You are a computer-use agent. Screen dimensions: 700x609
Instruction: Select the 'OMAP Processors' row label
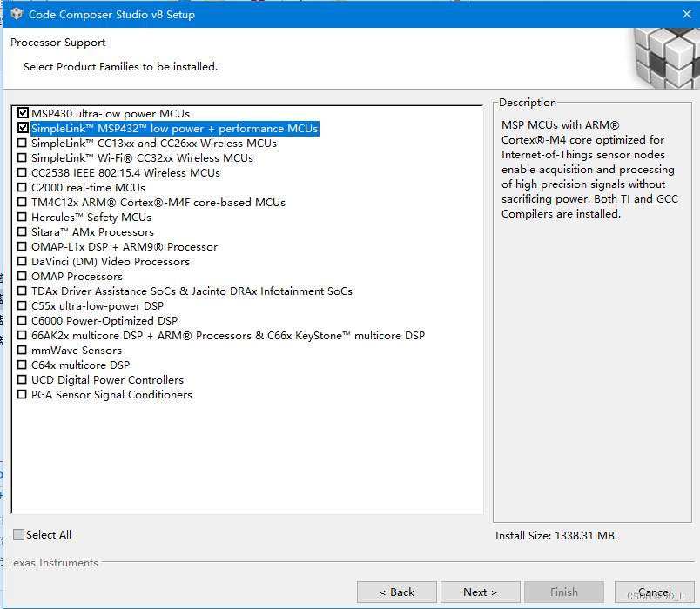pyautogui.click(x=77, y=276)
